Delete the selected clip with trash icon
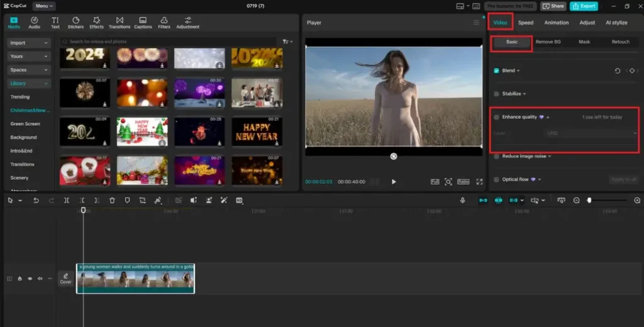Viewport: 644px width, 327px height. pos(112,200)
